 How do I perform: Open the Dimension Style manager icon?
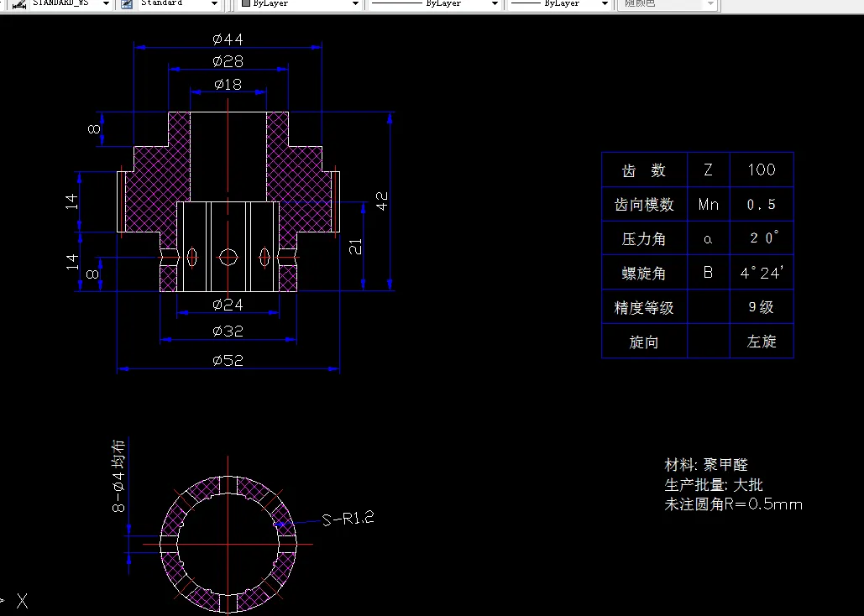click(128, 4)
